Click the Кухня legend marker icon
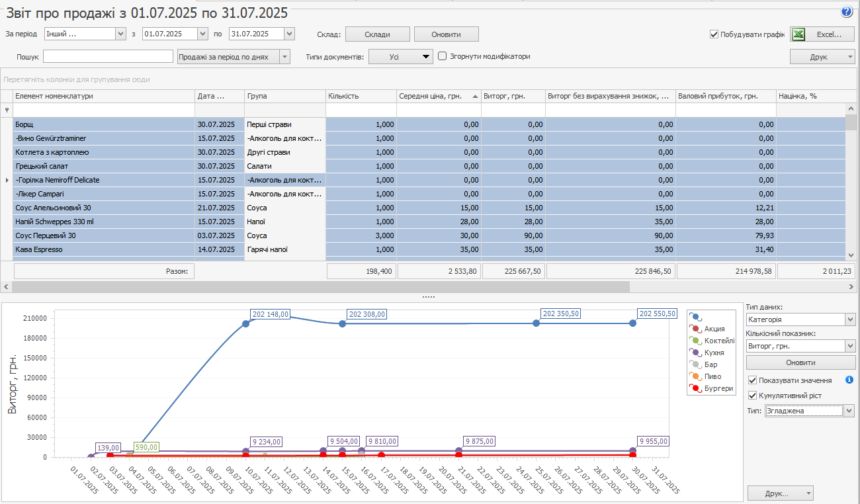The width and height of the screenshot is (860, 504). pyautogui.click(x=695, y=353)
